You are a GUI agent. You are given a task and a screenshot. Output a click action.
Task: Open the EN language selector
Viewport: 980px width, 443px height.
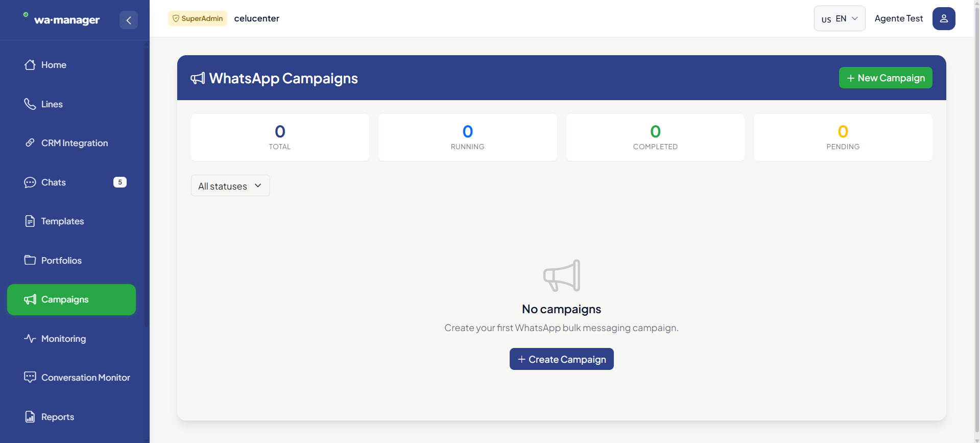click(840, 18)
